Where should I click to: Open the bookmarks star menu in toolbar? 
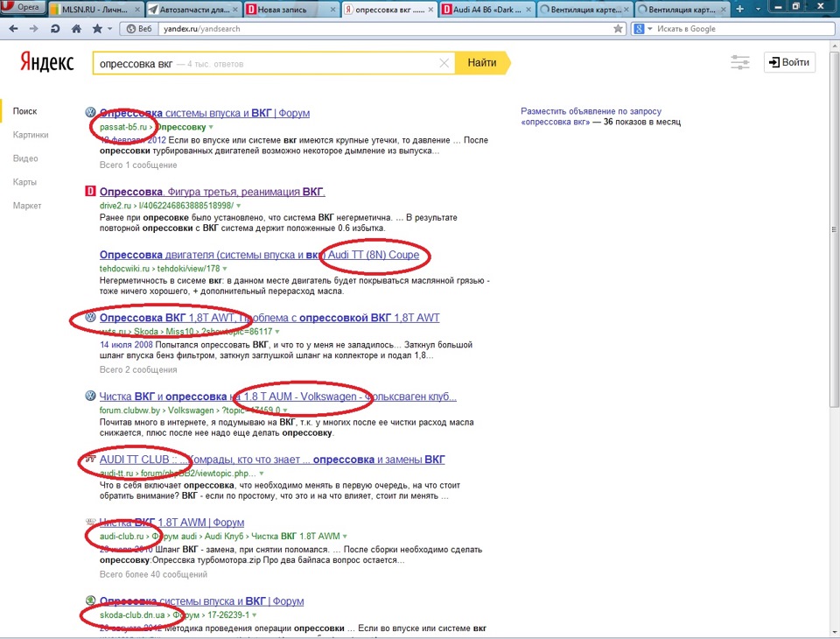click(x=101, y=29)
